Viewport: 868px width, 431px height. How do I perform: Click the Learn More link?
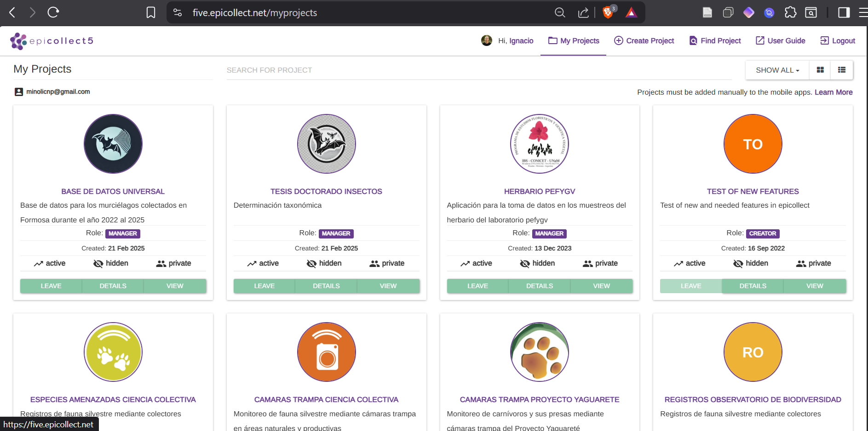833,92
